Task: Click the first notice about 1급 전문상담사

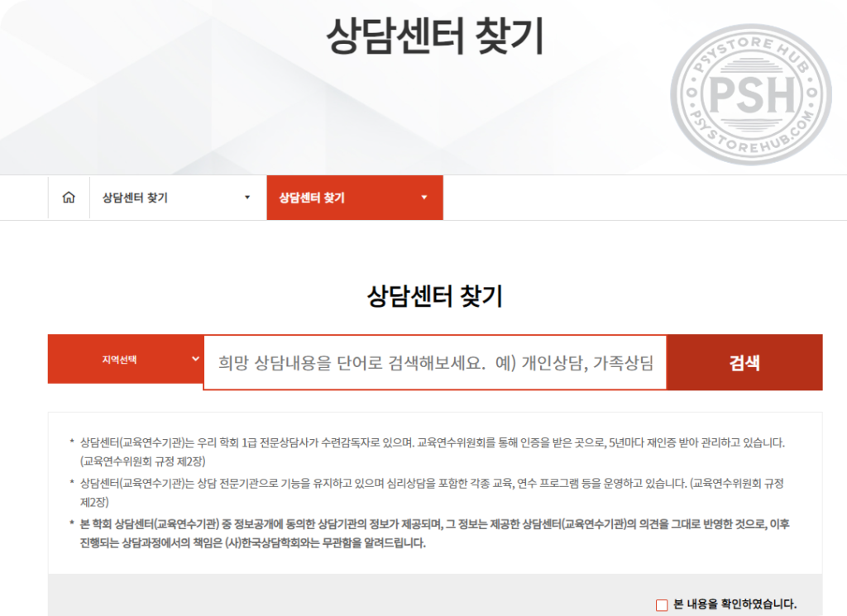Action: point(432,442)
